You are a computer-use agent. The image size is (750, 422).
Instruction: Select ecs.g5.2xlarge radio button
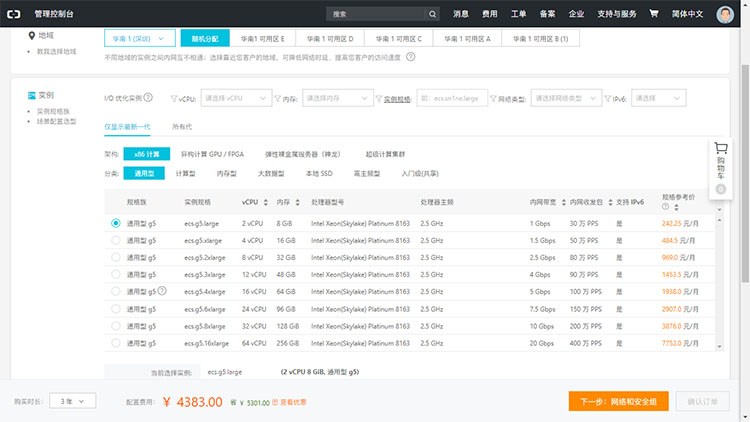[115, 257]
